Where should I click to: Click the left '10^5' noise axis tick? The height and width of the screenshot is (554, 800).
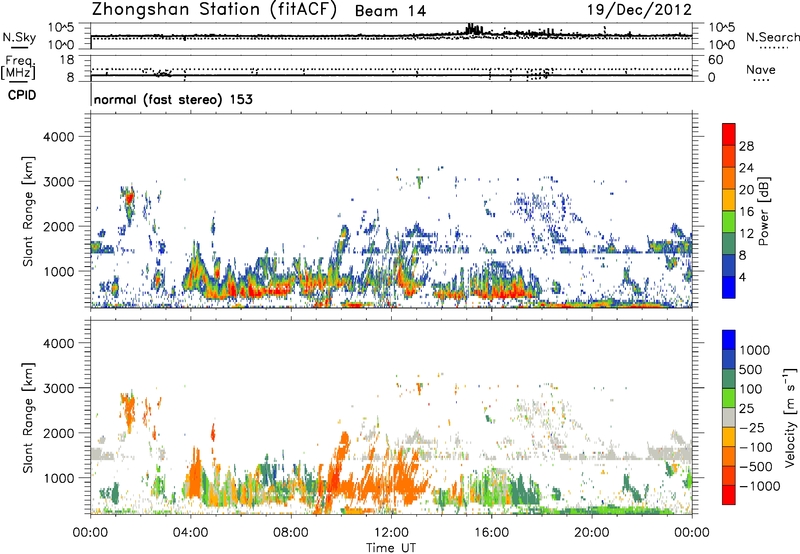[x=61, y=28]
